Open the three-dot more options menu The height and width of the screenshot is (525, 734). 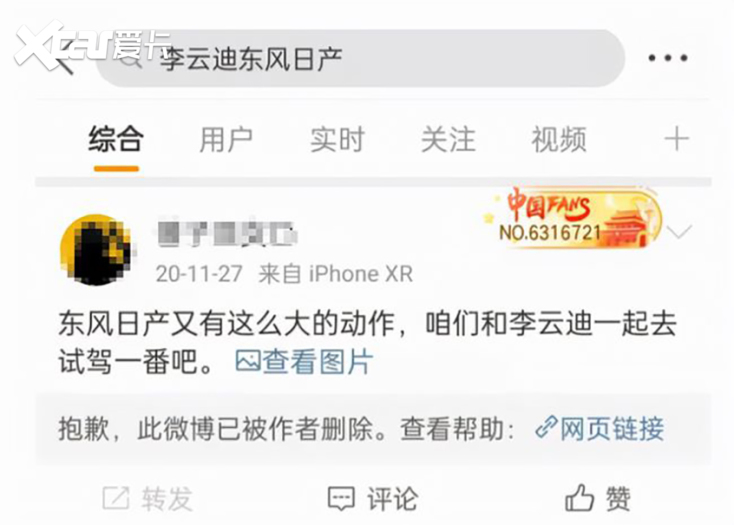click(x=668, y=58)
